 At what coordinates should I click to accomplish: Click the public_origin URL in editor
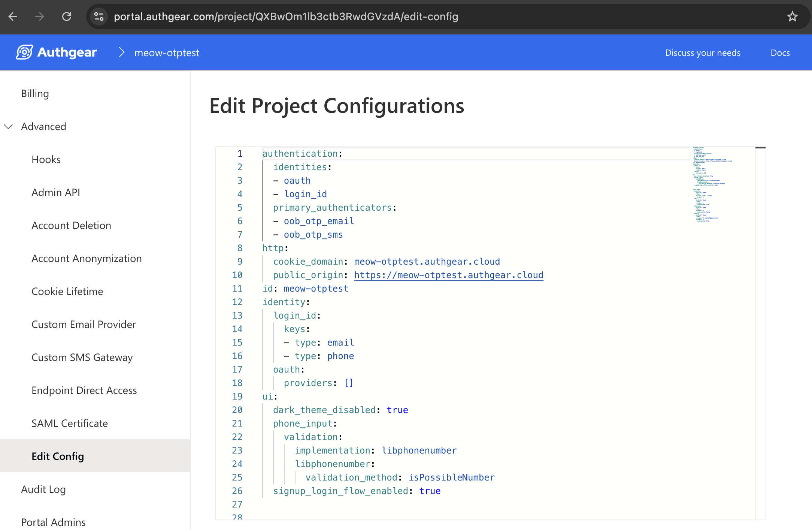click(448, 275)
